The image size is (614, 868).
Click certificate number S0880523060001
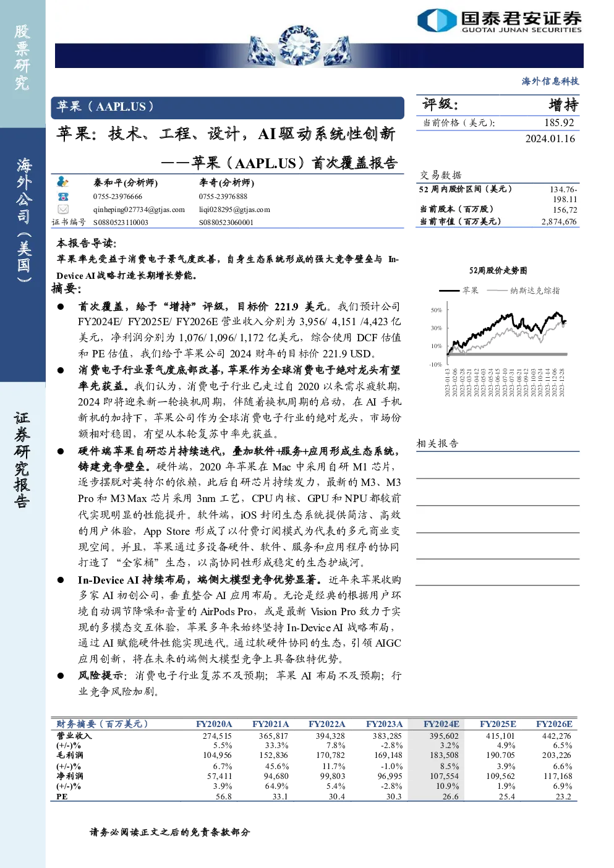[226, 222]
